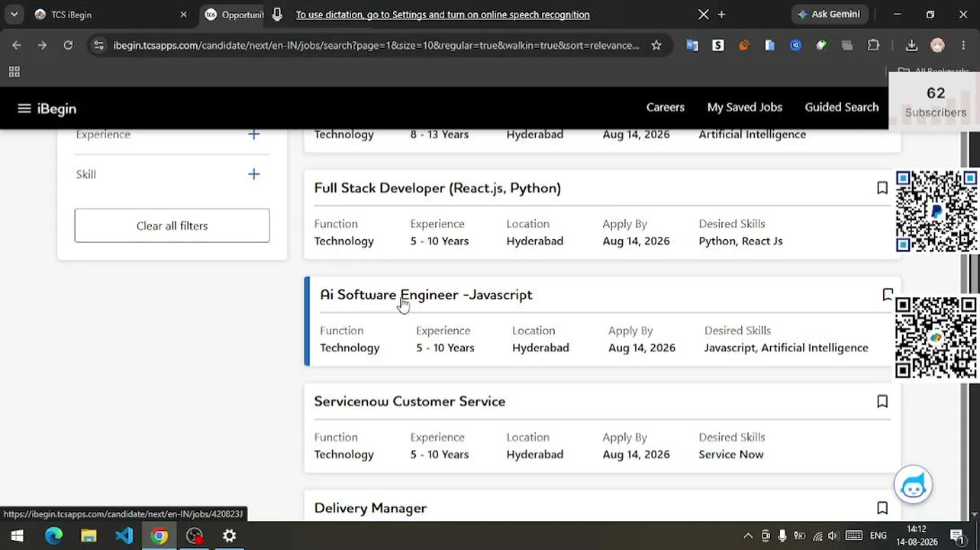The image size is (980, 550).
Task: Open the Google Translate extension
Action: click(692, 45)
